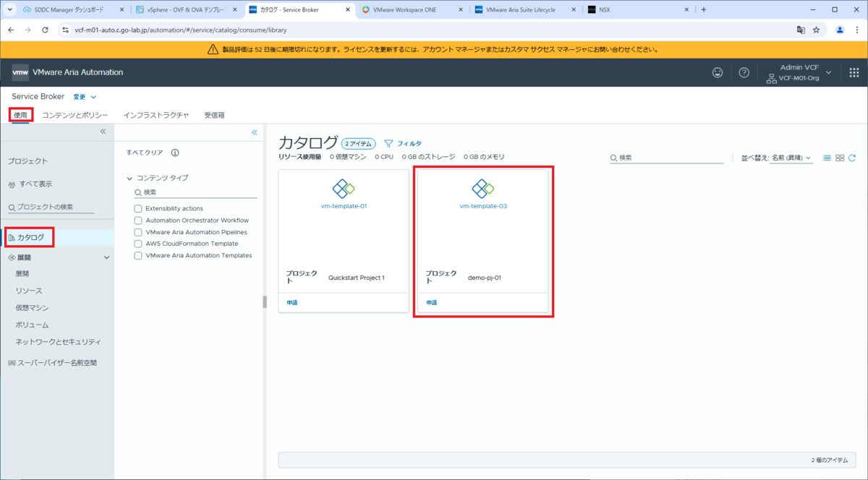Image resolution: width=868 pixels, height=480 pixels.
Task: Click the vm-template-01 diamond icon
Action: 344,189
